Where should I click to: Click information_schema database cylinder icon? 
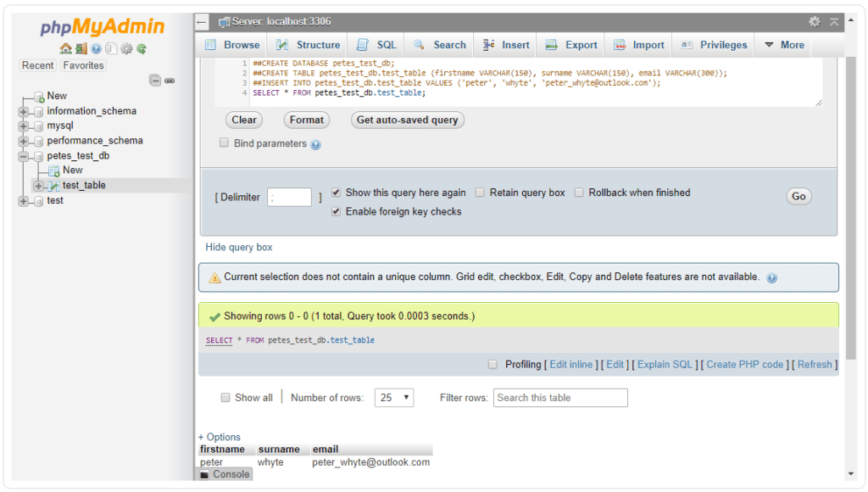(39, 111)
